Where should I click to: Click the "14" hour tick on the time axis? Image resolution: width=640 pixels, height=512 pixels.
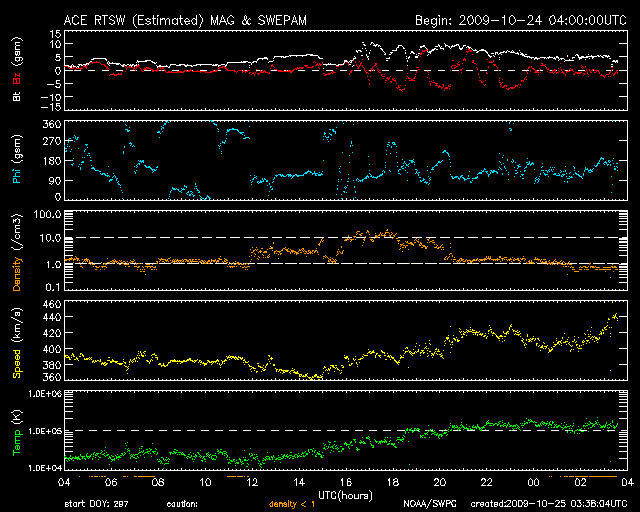pyautogui.click(x=299, y=483)
